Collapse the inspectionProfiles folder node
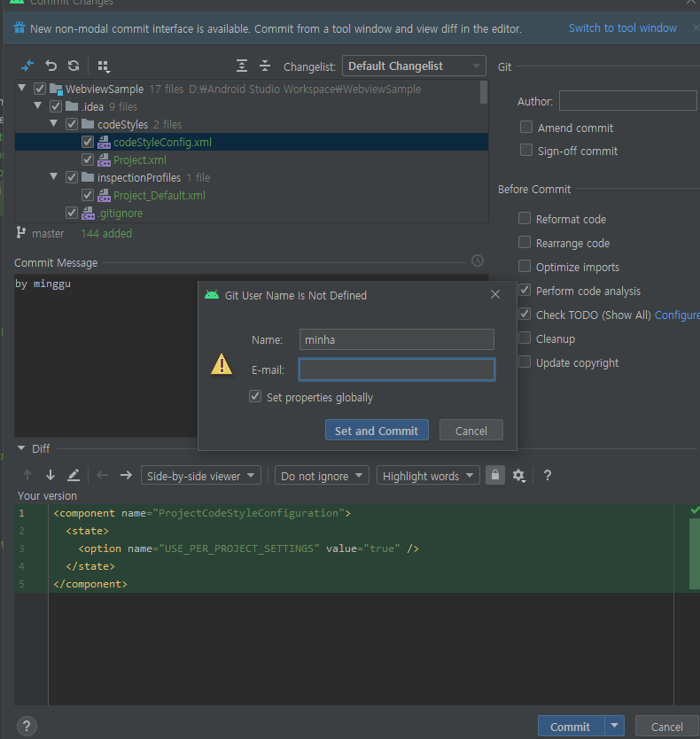 point(54,176)
